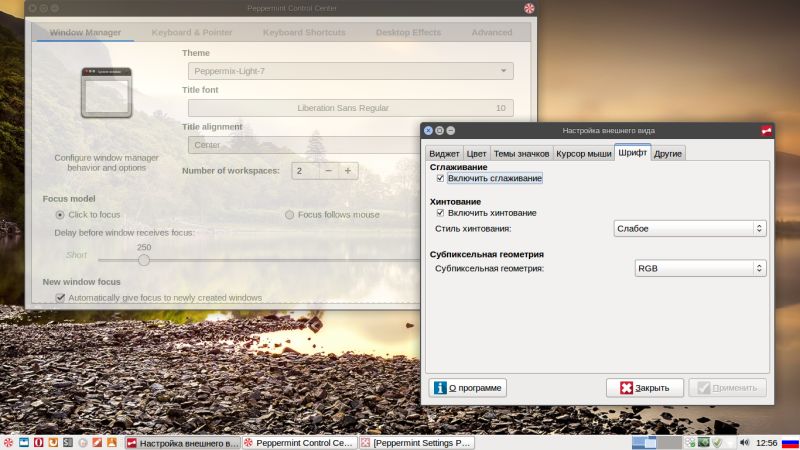Open the Advanced tab in the Control Center
Screen dimensions: 800x450
pos(492,32)
